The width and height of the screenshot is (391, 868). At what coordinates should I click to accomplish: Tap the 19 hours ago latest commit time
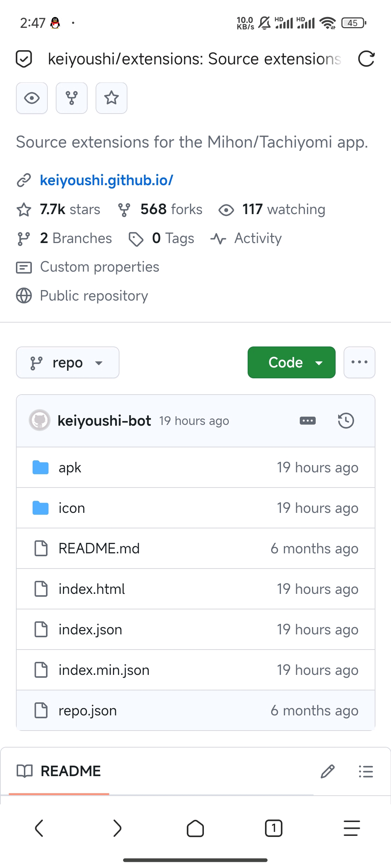tap(194, 421)
